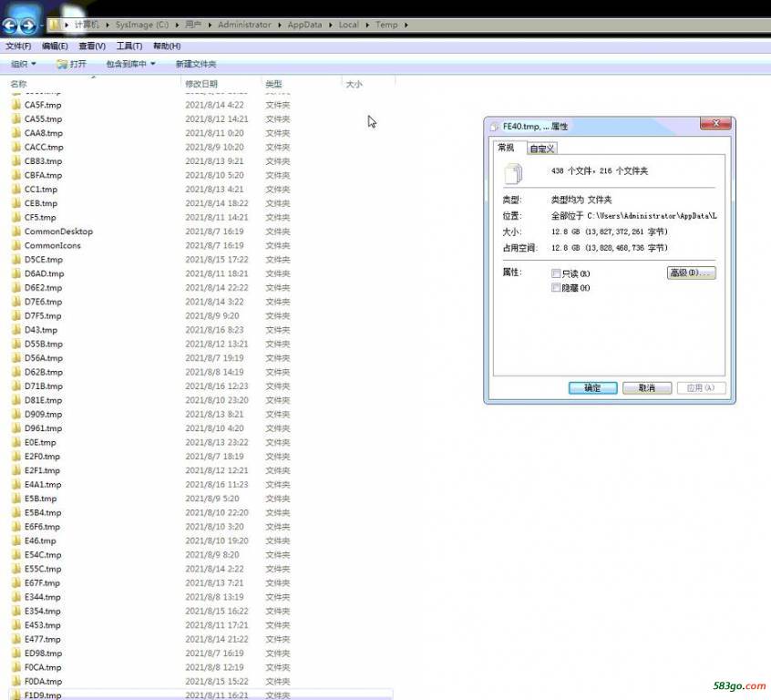This screenshot has width=771, height=700.
Task: Click the Back navigation arrow button
Action: [11, 26]
